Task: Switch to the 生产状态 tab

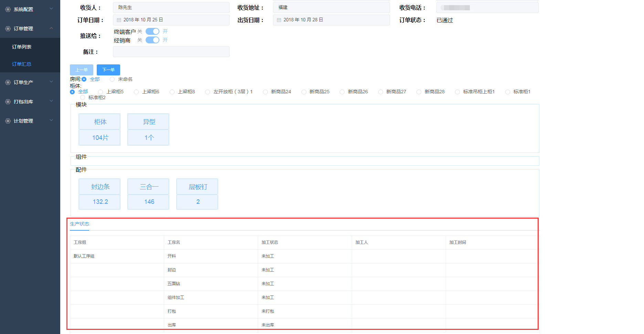Action: [x=80, y=224]
